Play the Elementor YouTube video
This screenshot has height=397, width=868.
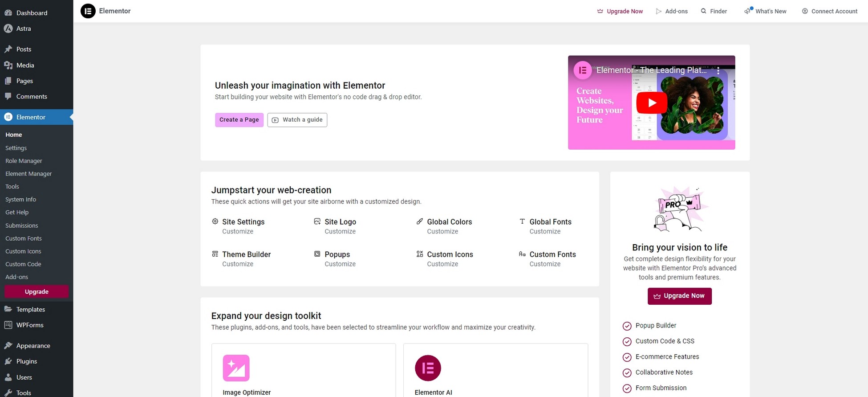click(652, 103)
